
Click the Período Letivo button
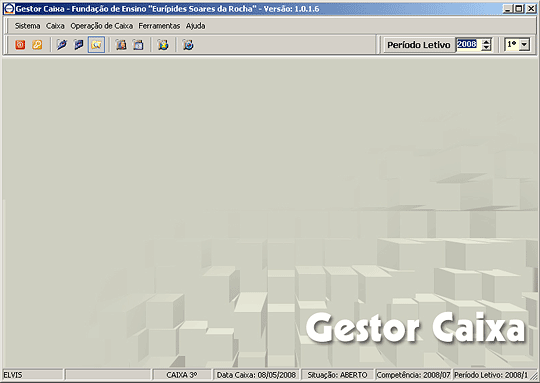(x=419, y=45)
